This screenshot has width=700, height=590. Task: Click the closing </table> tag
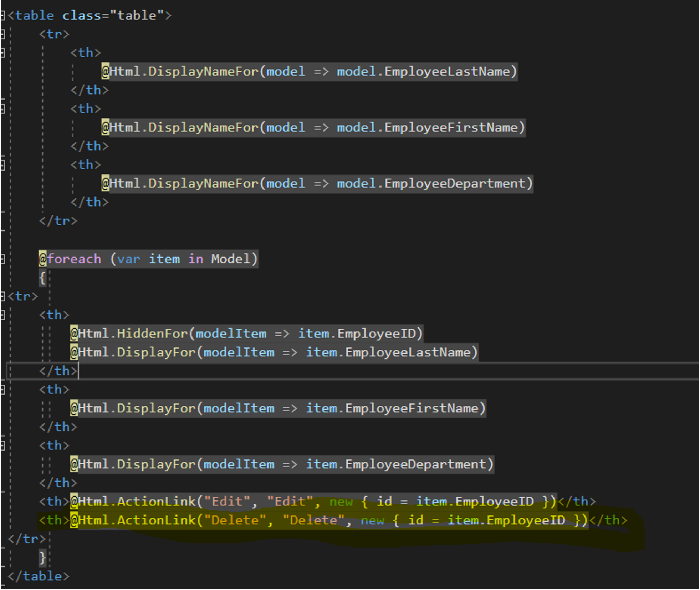(x=39, y=576)
